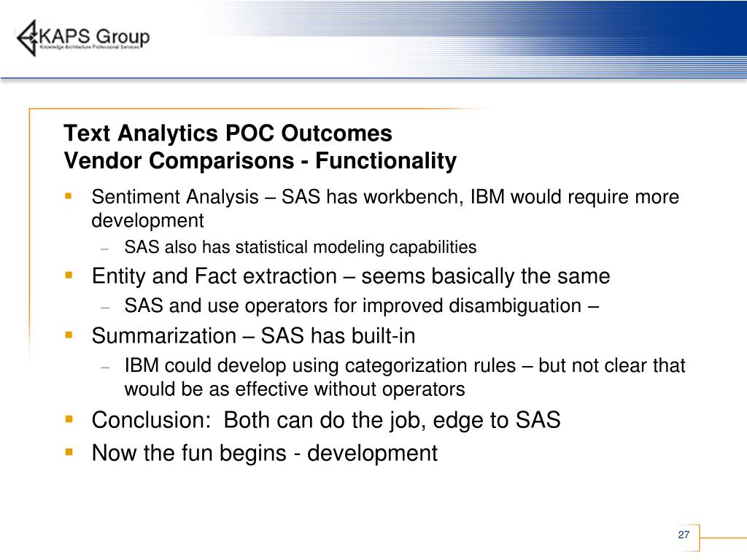Click orange bullet beside Entity and Fact extraction
This screenshot has width=747, height=560.
point(69,275)
